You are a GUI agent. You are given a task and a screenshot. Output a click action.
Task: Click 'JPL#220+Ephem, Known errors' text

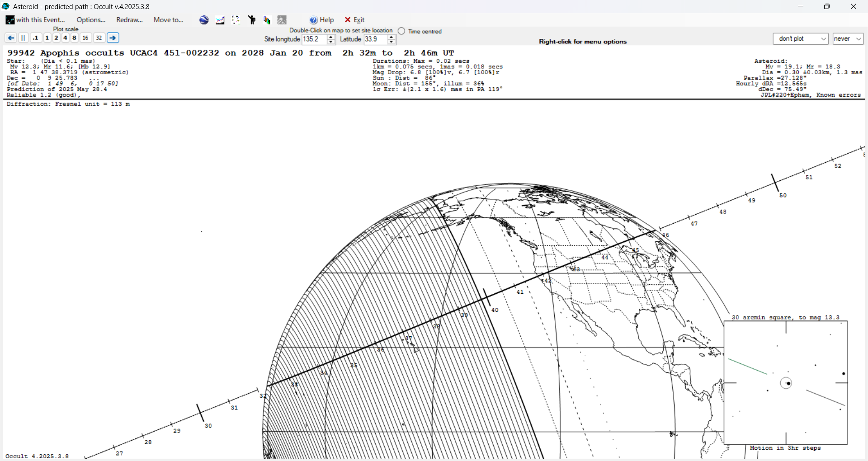click(x=811, y=95)
